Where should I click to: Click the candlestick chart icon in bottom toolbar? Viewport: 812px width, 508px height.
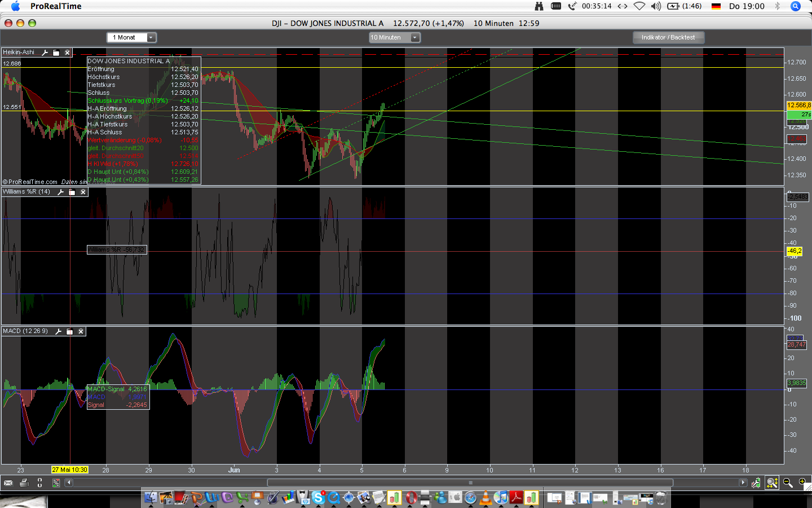click(x=756, y=483)
